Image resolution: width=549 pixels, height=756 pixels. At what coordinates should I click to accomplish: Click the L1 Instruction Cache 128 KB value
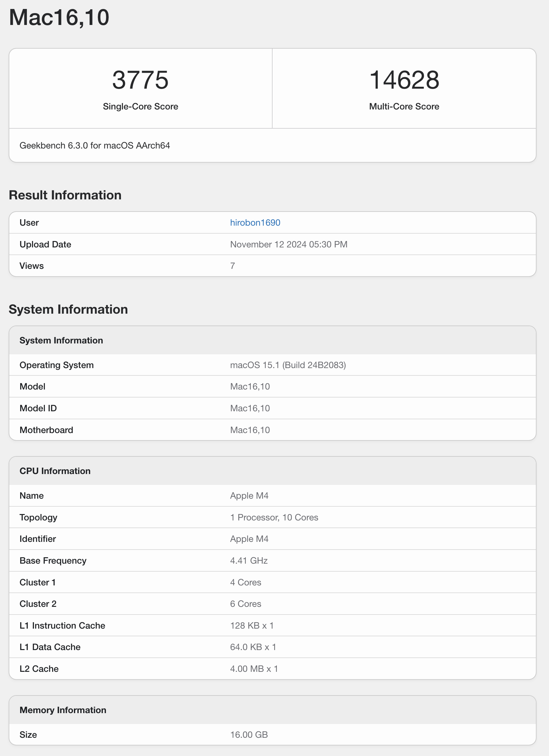[x=251, y=625]
